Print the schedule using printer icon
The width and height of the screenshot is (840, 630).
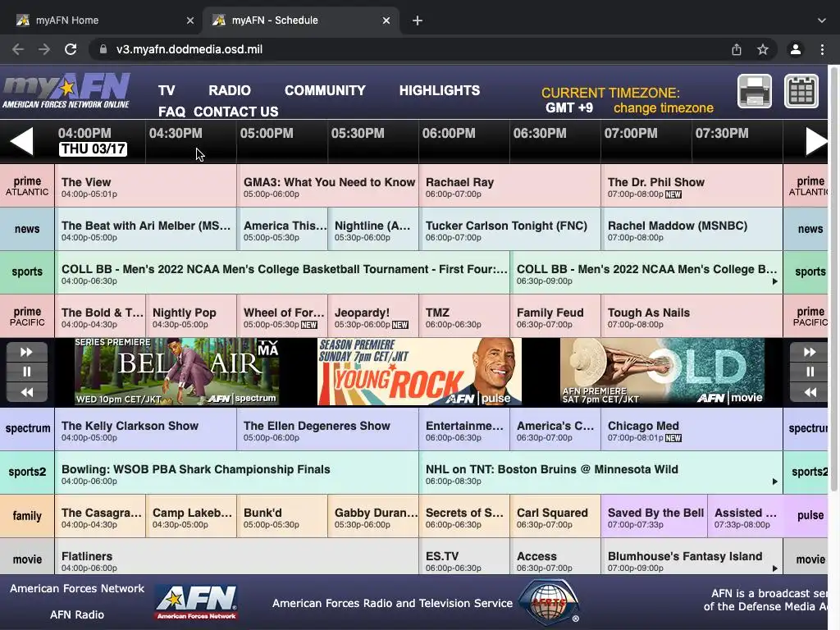point(755,92)
